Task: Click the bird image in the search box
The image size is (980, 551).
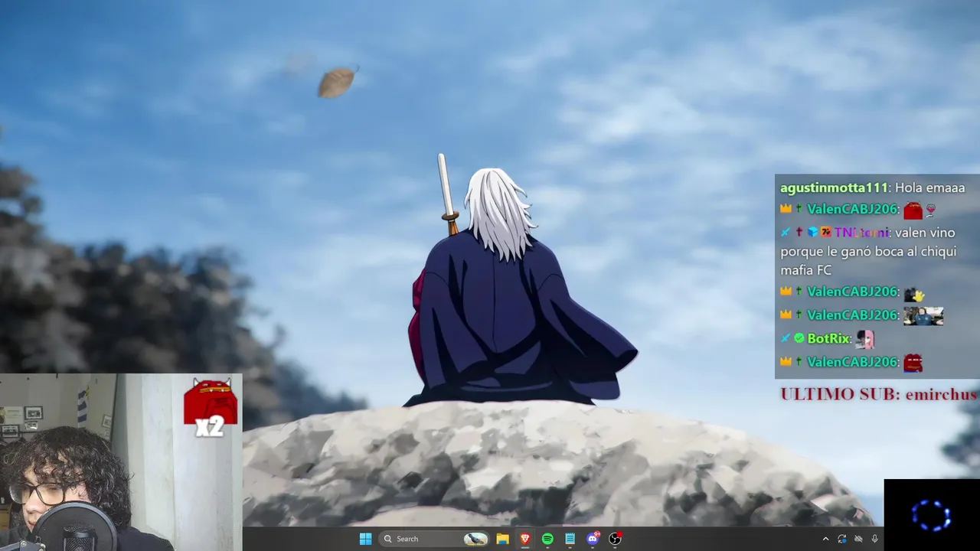Action: pyautogui.click(x=475, y=539)
